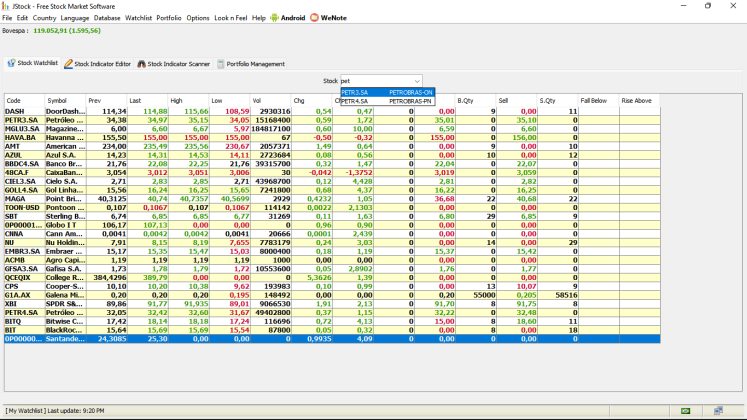Select the CIEL3.SA stock row
The width and height of the screenshot is (747, 420).
[x=332, y=181]
